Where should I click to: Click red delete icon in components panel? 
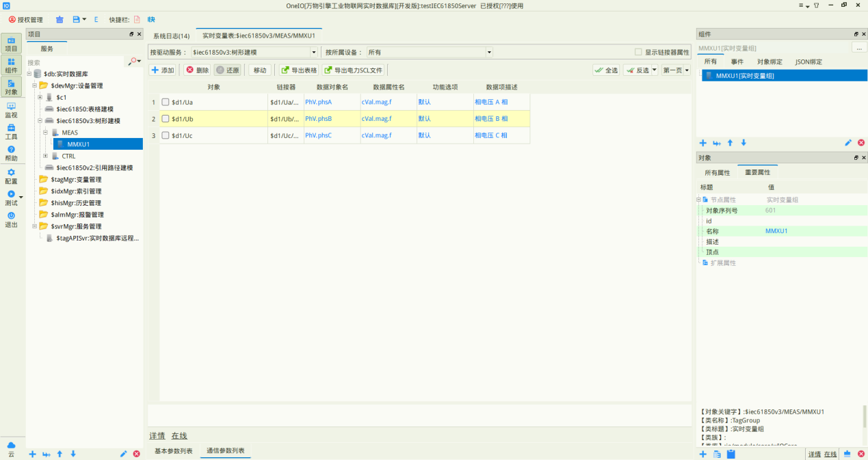click(x=860, y=143)
